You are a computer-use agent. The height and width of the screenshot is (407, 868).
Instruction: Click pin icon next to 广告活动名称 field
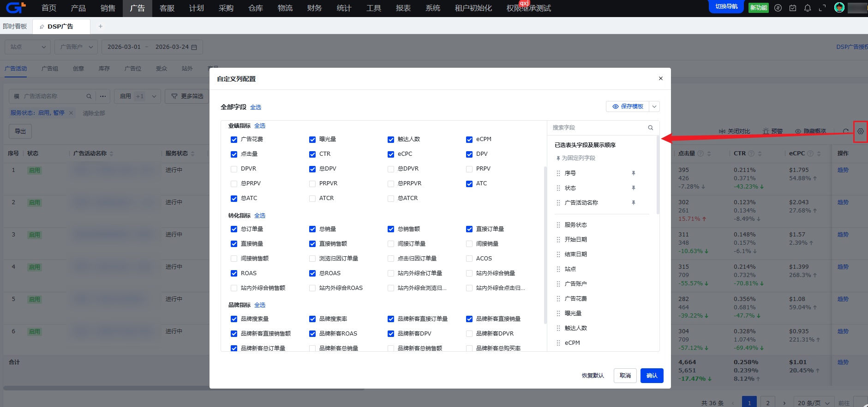(x=634, y=203)
